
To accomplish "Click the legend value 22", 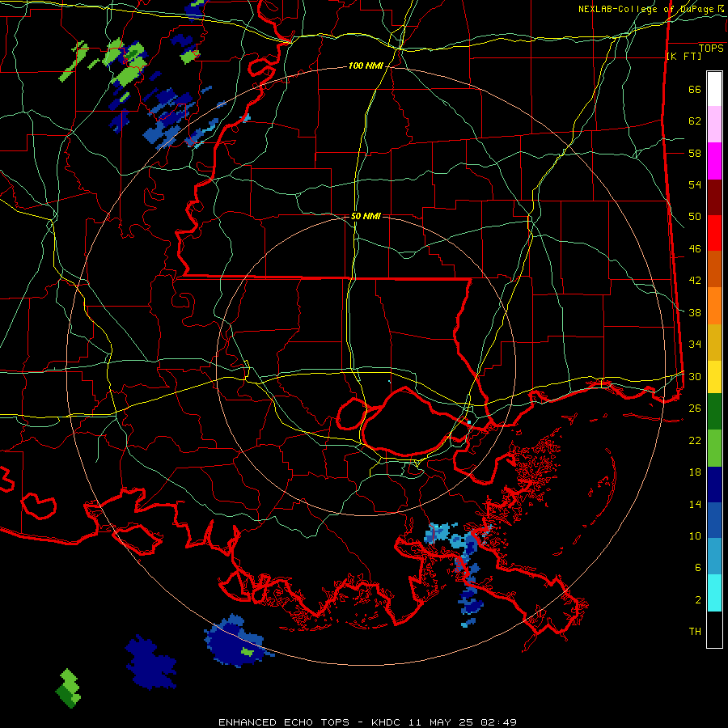I will (695, 440).
